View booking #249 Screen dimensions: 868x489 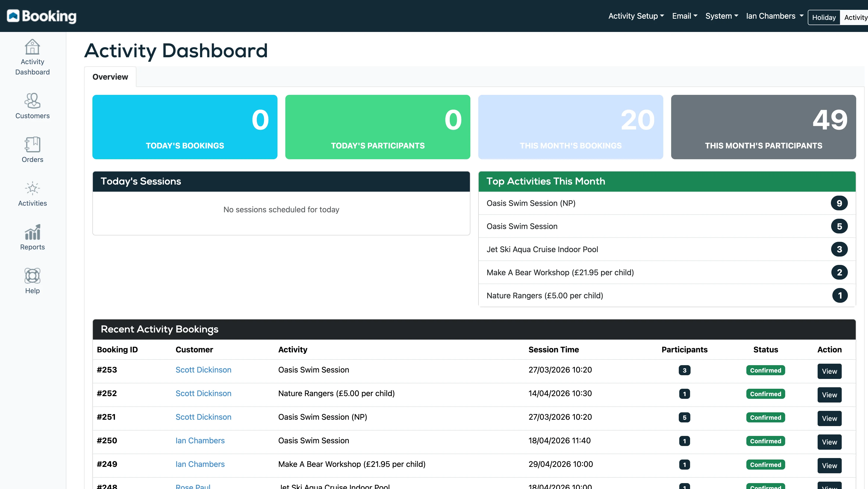tap(829, 466)
